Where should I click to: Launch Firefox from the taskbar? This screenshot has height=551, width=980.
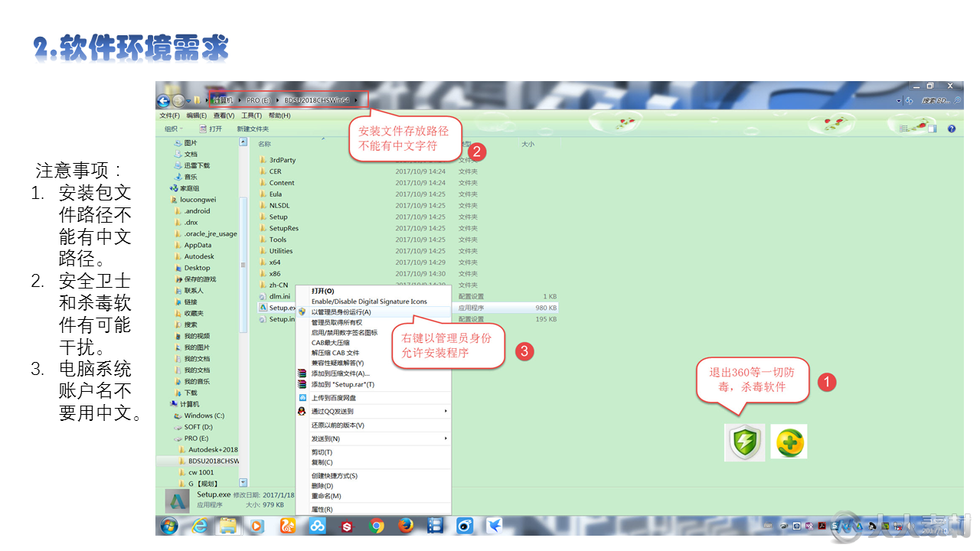[406, 526]
